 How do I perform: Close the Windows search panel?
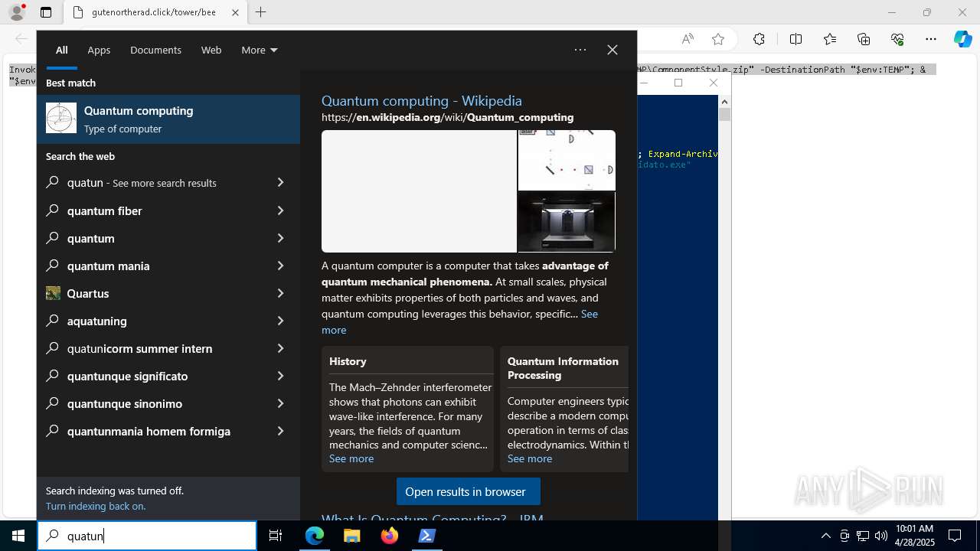click(x=612, y=50)
